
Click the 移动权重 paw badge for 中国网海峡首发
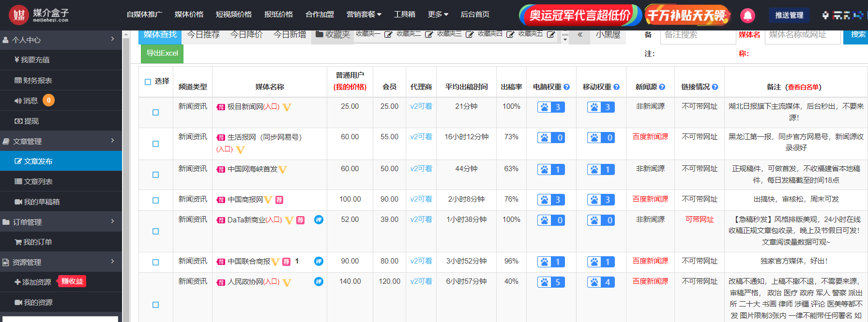601,169
